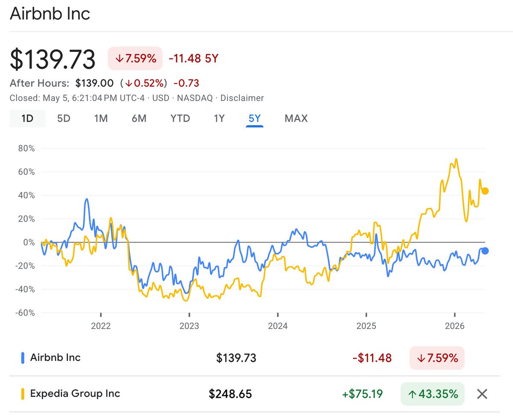Select the 1D time range tab
Image resolution: width=513 pixels, height=420 pixels.
pyautogui.click(x=27, y=118)
